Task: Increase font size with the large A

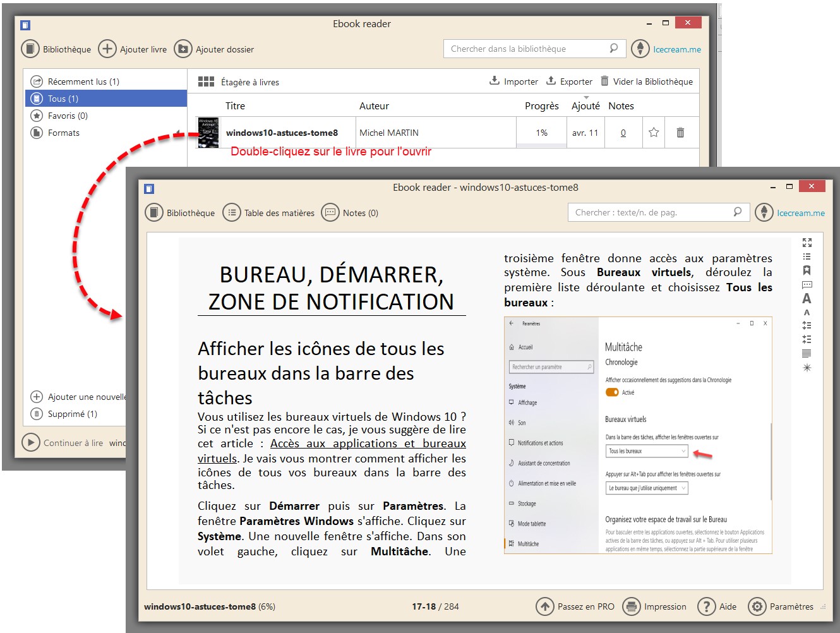Action: pos(807,299)
